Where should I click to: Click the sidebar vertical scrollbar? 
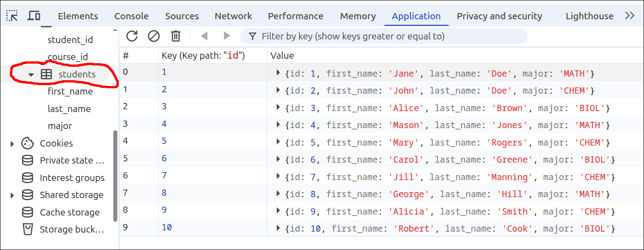(115, 175)
